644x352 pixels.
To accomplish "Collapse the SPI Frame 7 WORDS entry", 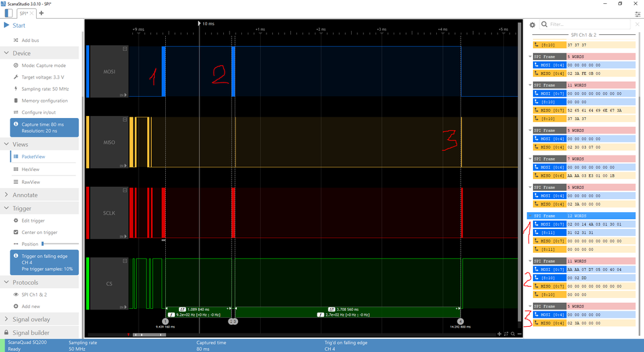I will pos(530,159).
